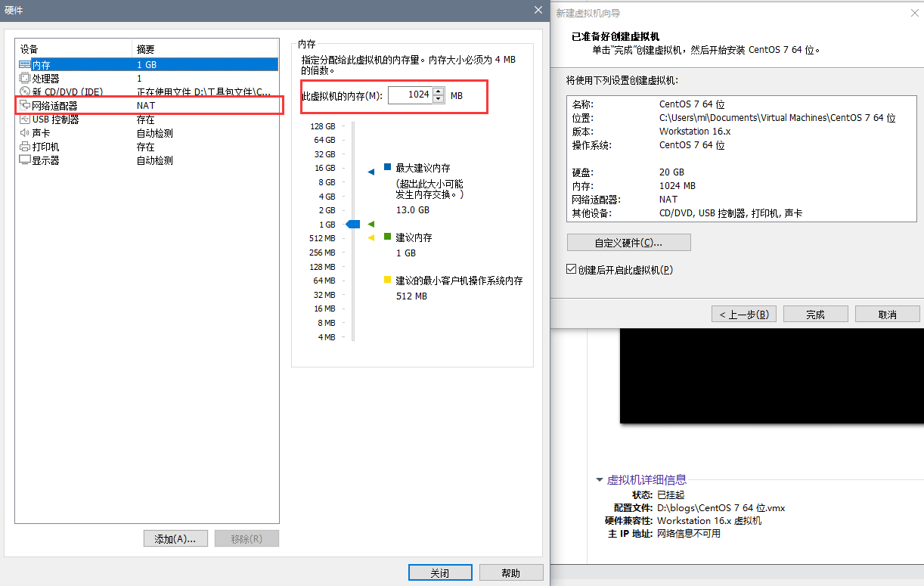Open help via the 帮助 button

click(511, 572)
